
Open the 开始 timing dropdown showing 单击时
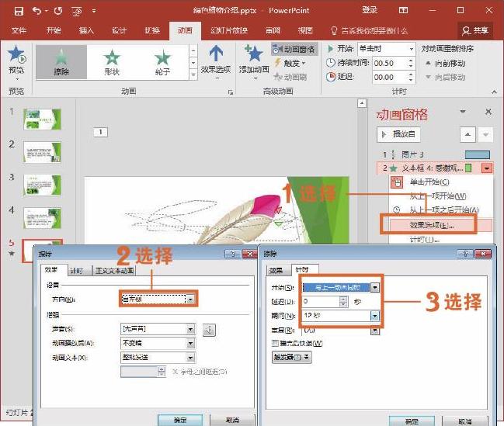coord(386,49)
